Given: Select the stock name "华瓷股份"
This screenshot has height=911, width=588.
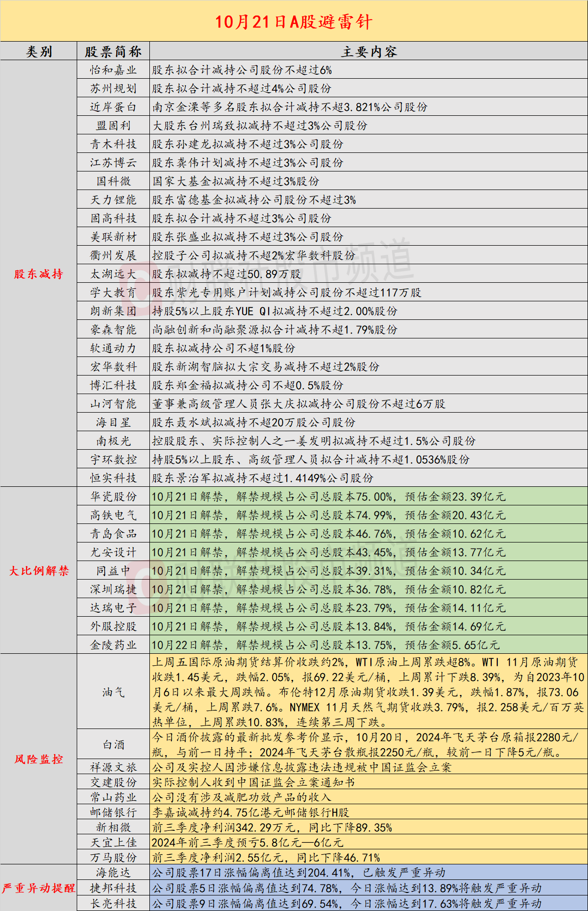Looking at the screenshot, I should pyautogui.click(x=113, y=497).
